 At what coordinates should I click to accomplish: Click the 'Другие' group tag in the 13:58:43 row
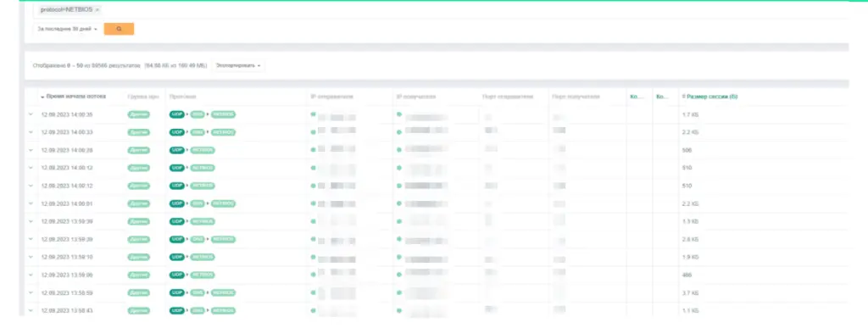138,310
